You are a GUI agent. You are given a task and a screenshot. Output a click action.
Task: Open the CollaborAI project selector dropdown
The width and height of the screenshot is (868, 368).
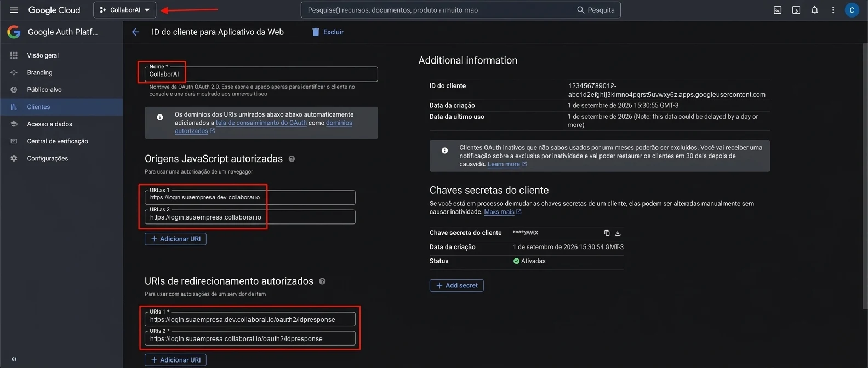click(x=125, y=10)
